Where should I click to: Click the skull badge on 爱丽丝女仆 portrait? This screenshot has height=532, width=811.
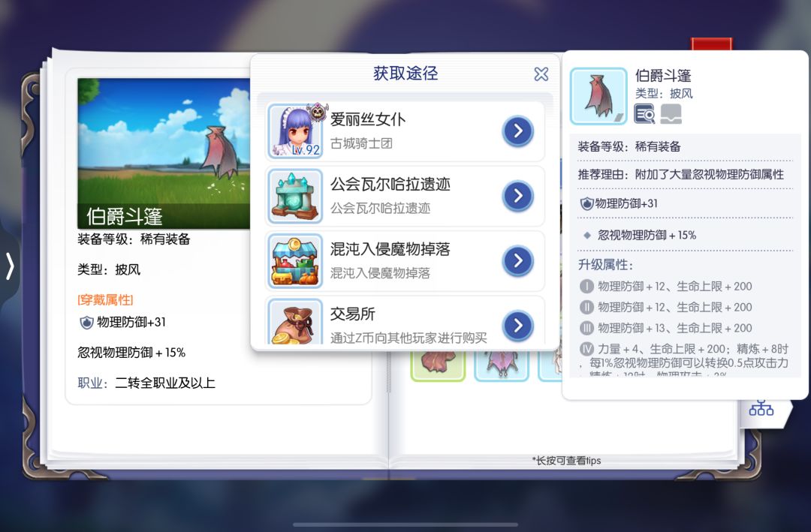coord(317,112)
